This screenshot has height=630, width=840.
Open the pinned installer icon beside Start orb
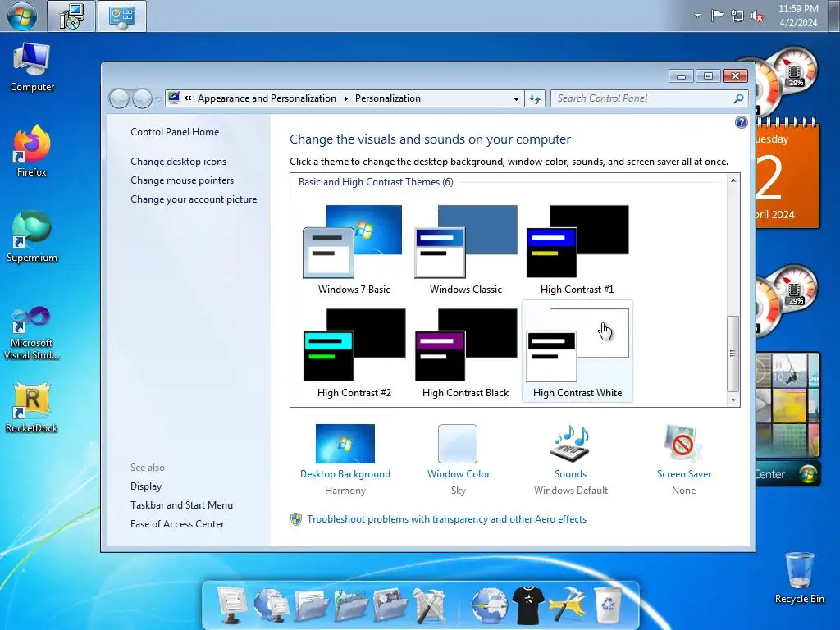tap(71, 16)
